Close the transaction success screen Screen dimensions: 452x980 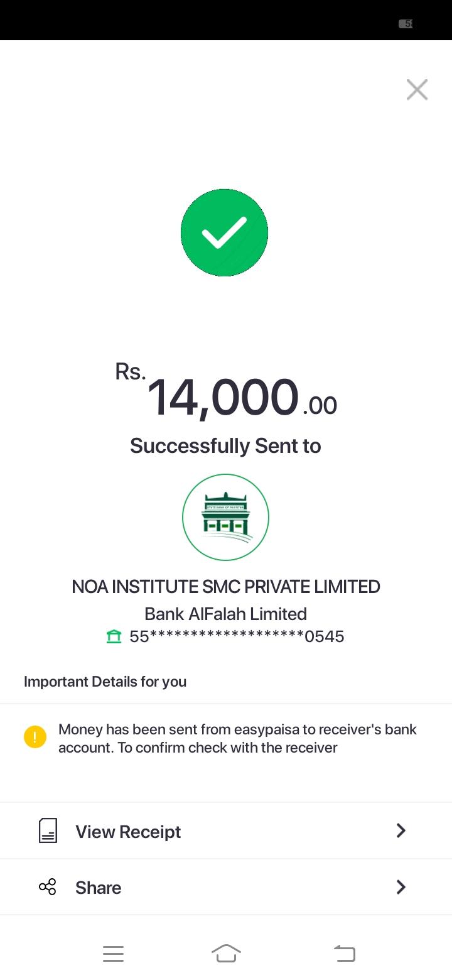tap(417, 90)
